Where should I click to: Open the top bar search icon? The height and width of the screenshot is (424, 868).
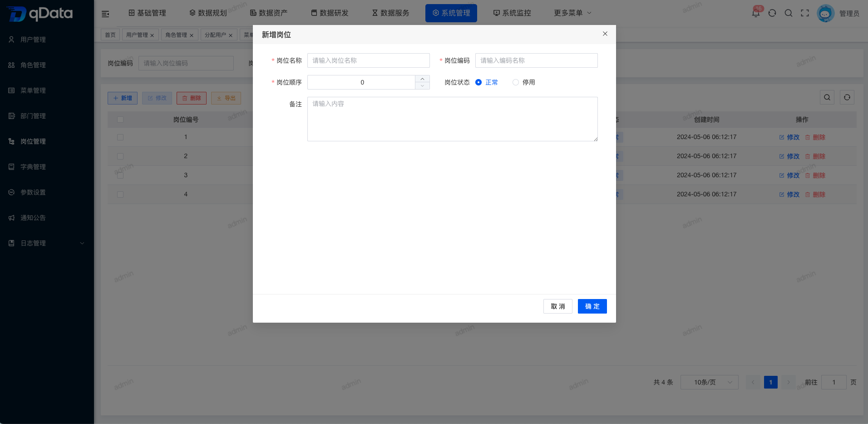point(789,13)
